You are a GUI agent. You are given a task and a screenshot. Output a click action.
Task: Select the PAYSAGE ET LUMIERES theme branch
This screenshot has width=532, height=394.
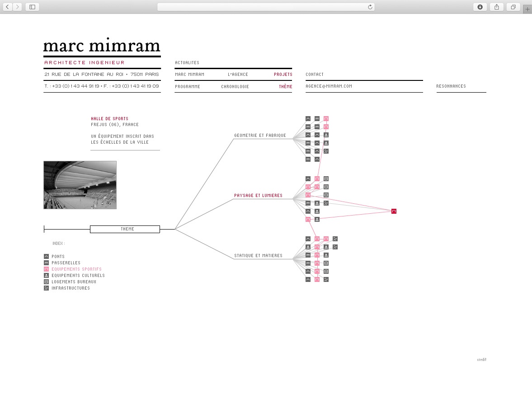[258, 195]
